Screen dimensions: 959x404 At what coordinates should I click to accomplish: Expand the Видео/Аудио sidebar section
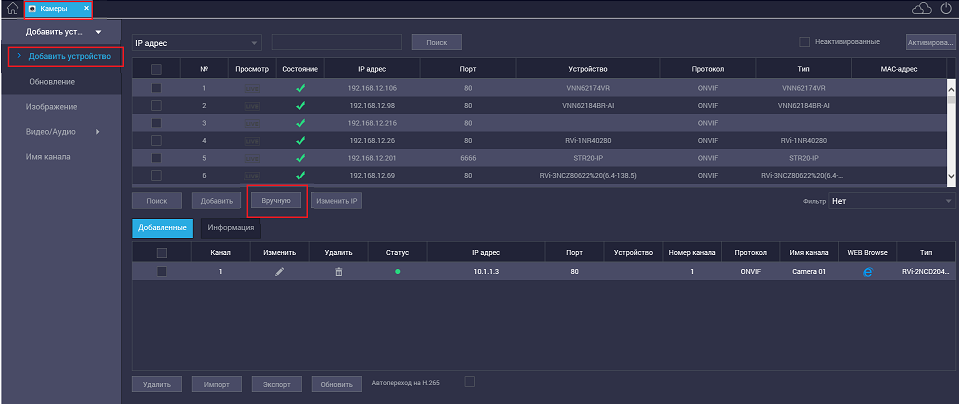[x=62, y=132]
